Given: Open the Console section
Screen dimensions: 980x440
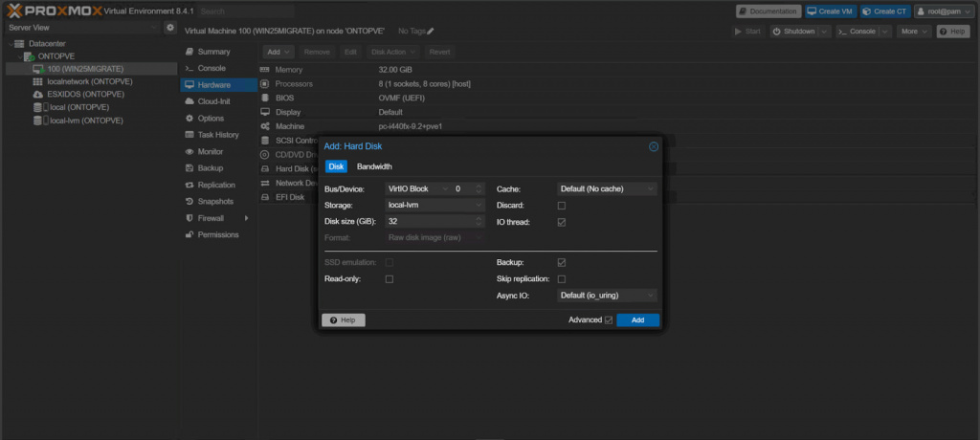Looking at the screenshot, I should click(x=219, y=68).
